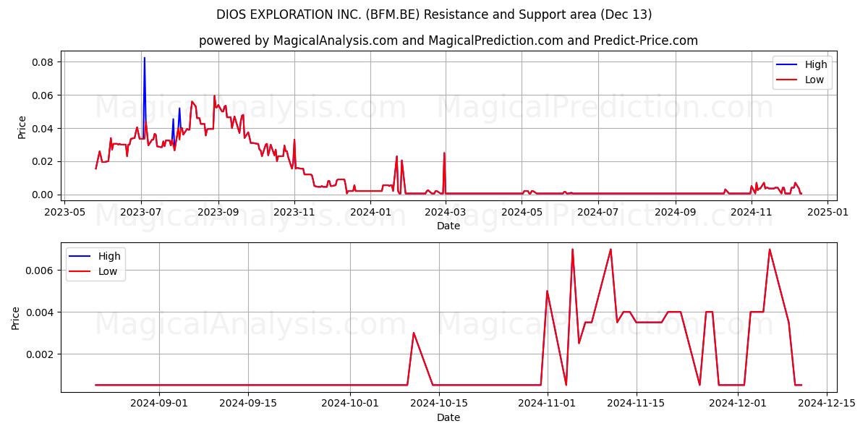Click the March 2024 price spike in top chart

444,153
